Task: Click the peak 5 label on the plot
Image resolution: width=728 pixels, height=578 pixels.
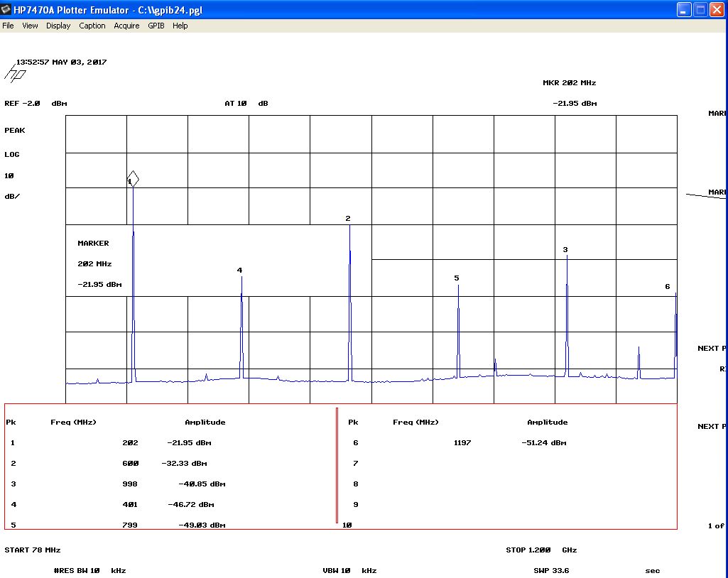Action: point(457,278)
